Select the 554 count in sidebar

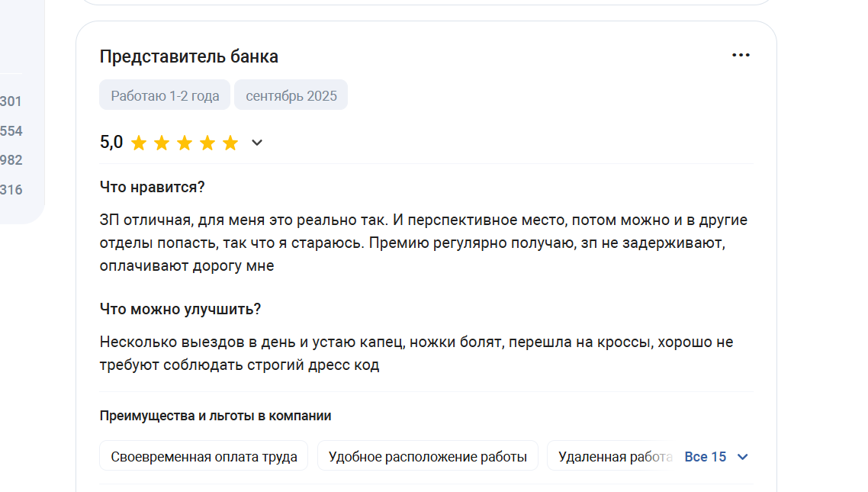(11, 131)
